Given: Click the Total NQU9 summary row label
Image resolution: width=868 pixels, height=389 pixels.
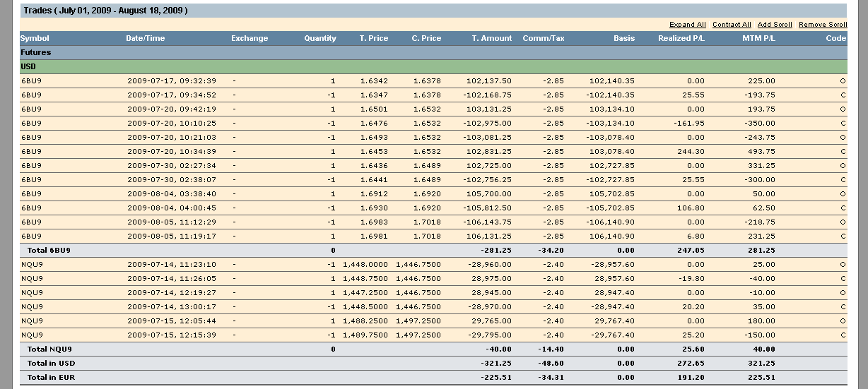Looking at the screenshot, I should pyautogui.click(x=49, y=349).
